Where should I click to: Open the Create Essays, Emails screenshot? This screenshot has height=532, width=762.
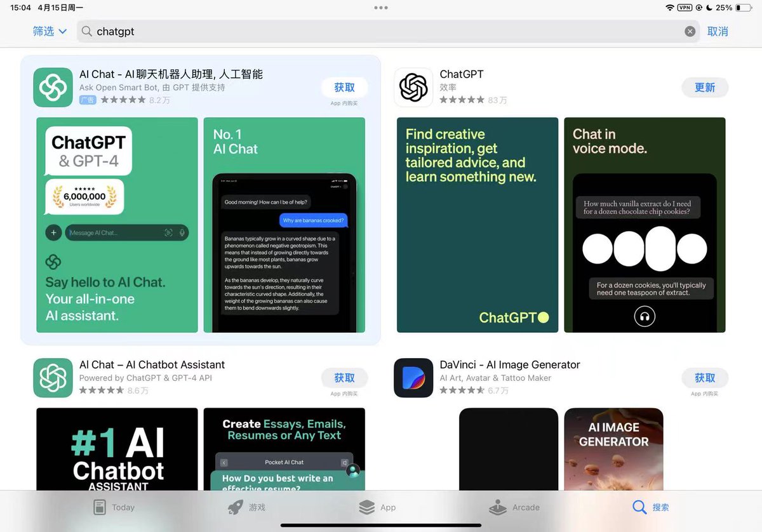(284, 449)
